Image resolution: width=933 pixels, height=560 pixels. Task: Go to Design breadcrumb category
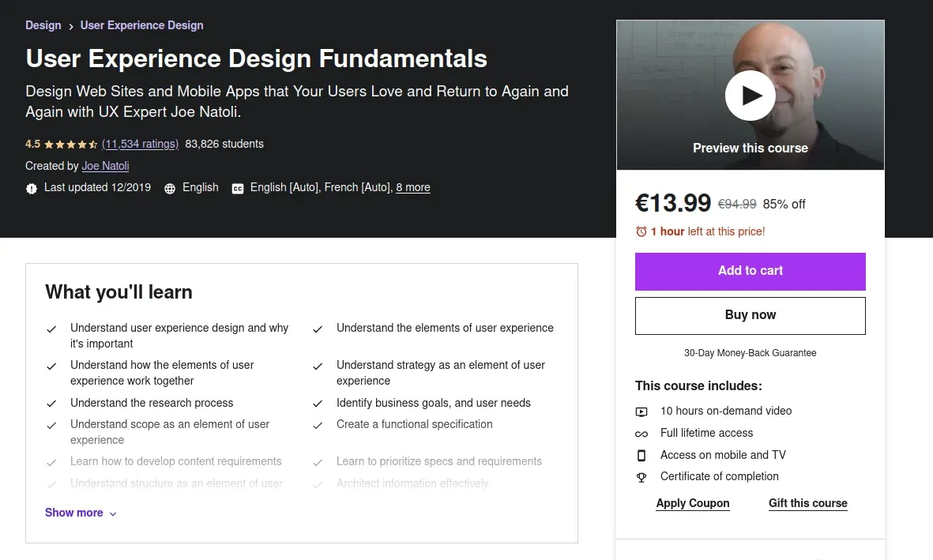point(43,25)
